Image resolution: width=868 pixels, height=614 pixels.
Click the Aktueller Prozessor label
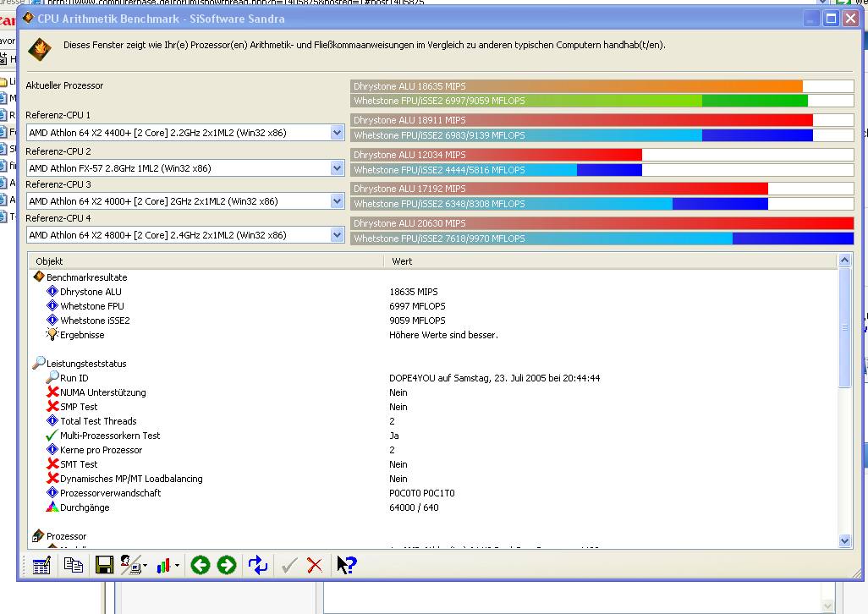[64, 85]
